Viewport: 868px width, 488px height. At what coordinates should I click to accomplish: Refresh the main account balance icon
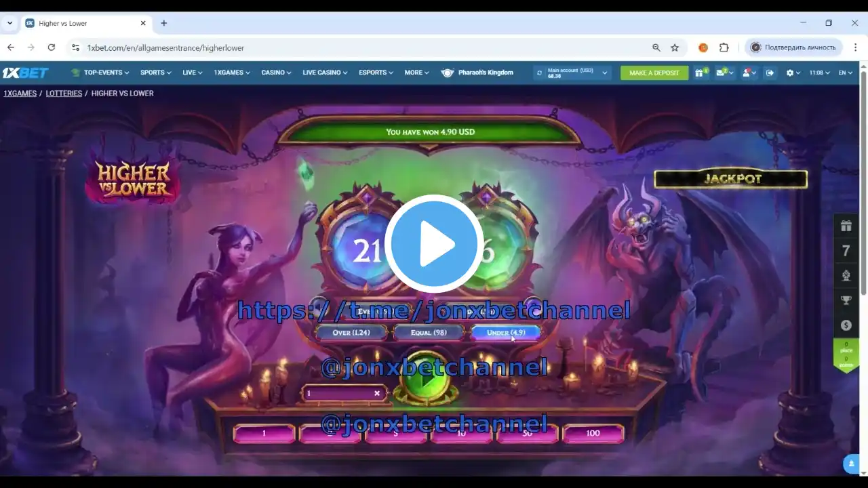point(540,73)
